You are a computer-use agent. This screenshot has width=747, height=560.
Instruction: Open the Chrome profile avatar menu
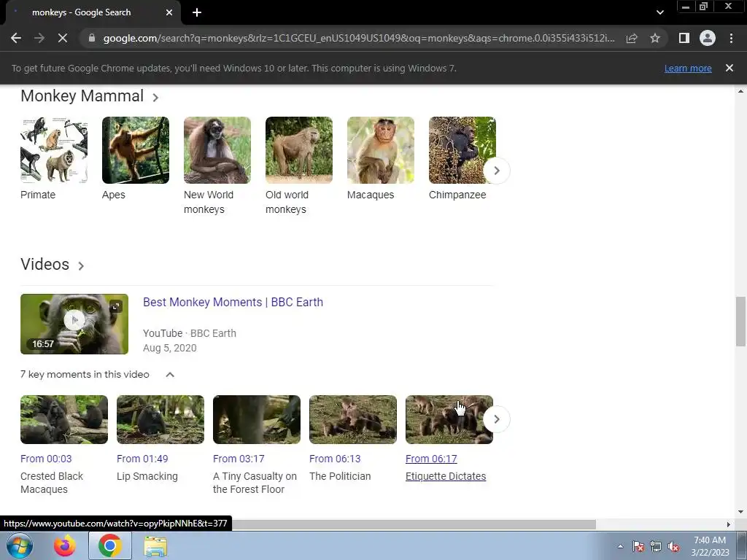(x=708, y=38)
